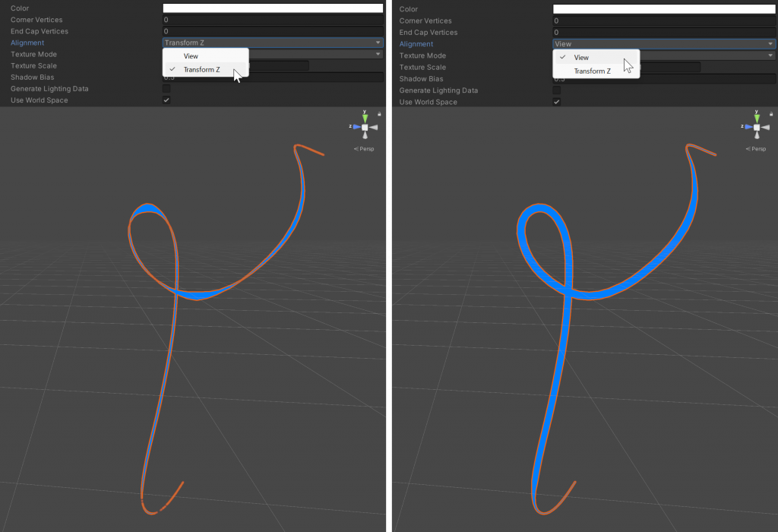Image resolution: width=778 pixels, height=532 pixels.
Task: Click the blue Z axis cone on the right gizmo
Action: (x=748, y=127)
